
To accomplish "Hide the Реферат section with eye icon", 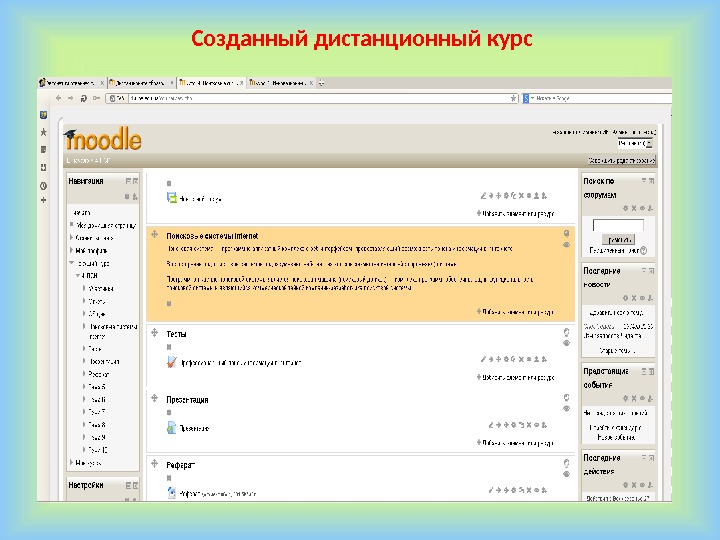I will coord(567,474).
